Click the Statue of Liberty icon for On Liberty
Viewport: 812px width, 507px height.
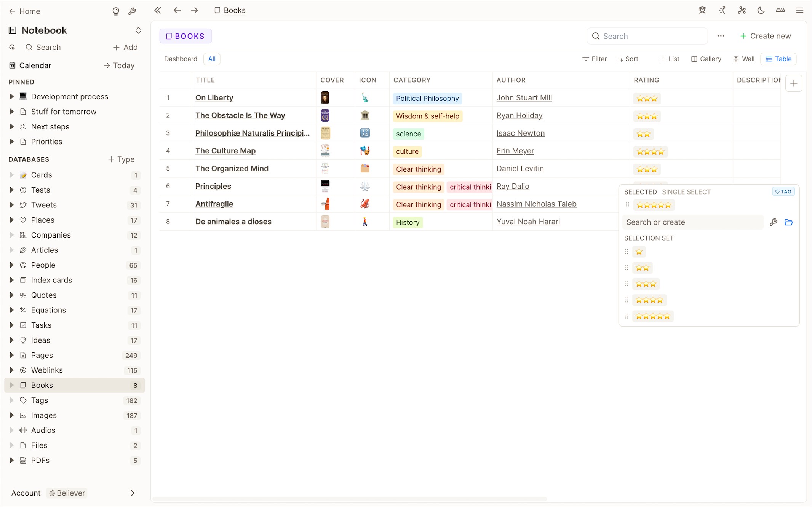click(x=365, y=98)
